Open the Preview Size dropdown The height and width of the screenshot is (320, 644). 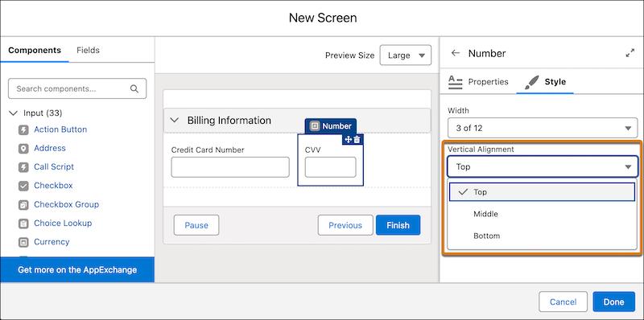[x=406, y=55]
